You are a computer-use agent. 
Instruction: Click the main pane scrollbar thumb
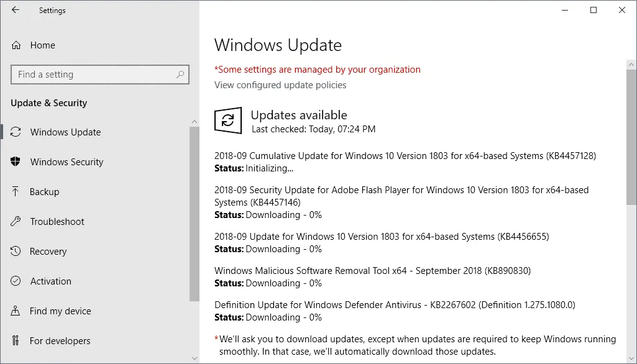(x=631, y=137)
